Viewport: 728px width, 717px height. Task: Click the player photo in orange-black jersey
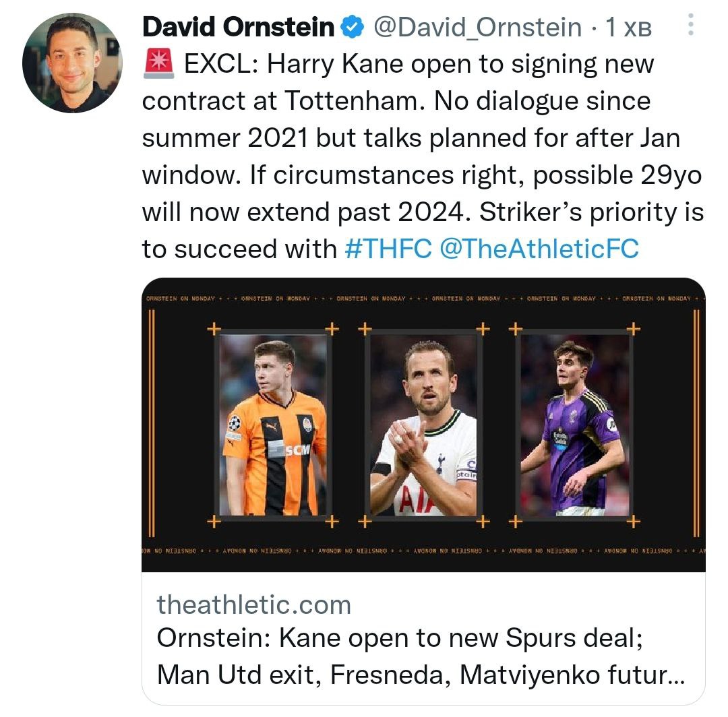(274, 425)
